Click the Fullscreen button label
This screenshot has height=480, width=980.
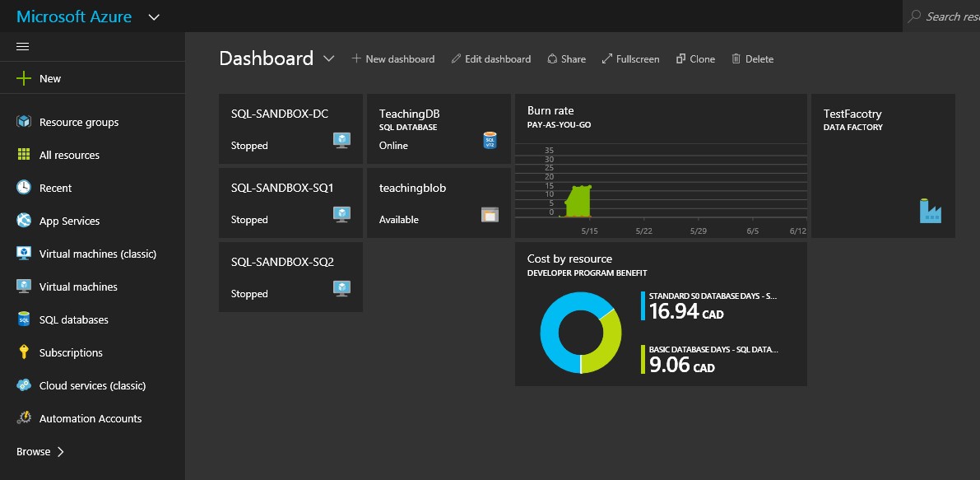[638, 58]
